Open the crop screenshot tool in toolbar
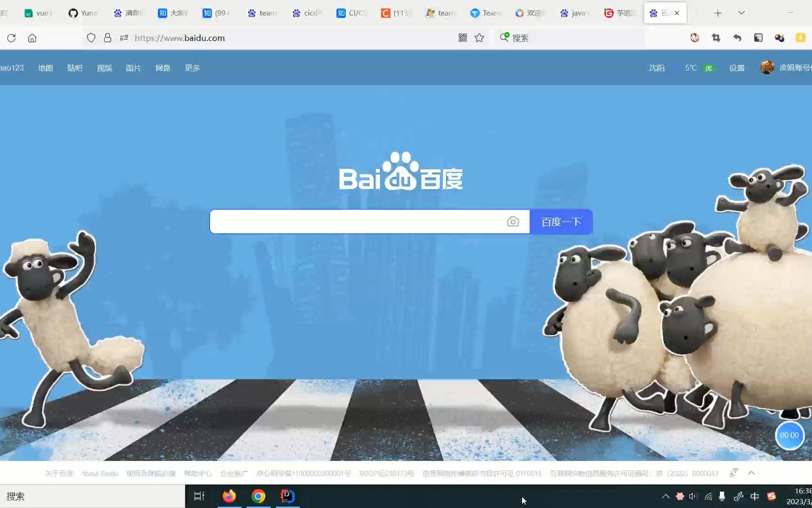Screen dimensions: 812x508 (716, 38)
